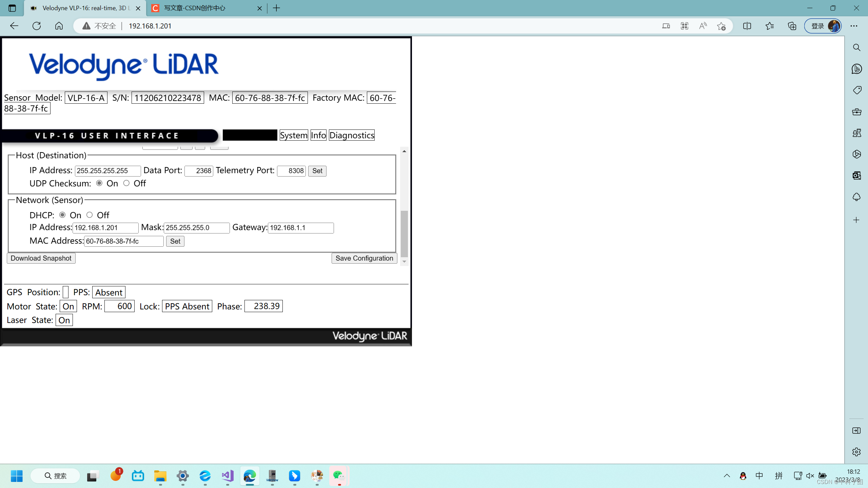Screen dimensions: 868x488
Task: Set UDP Checksum to Off
Action: (x=126, y=183)
